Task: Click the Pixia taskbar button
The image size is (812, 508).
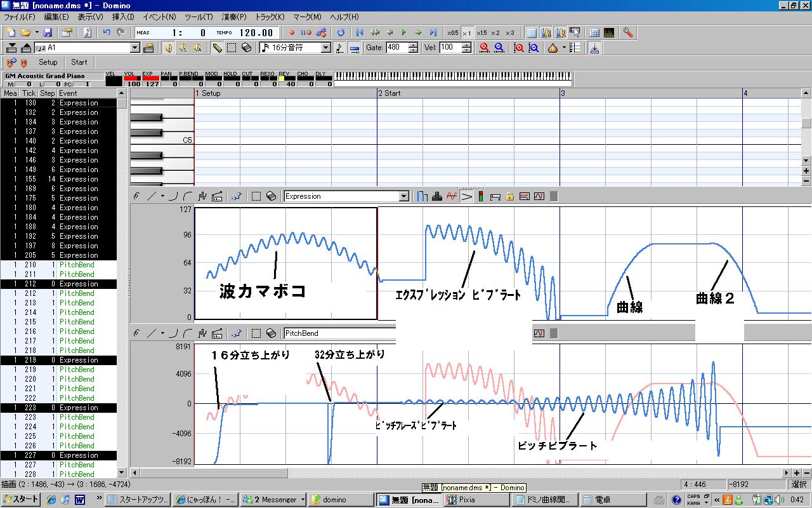Action: pyautogui.click(x=476, y=499)
